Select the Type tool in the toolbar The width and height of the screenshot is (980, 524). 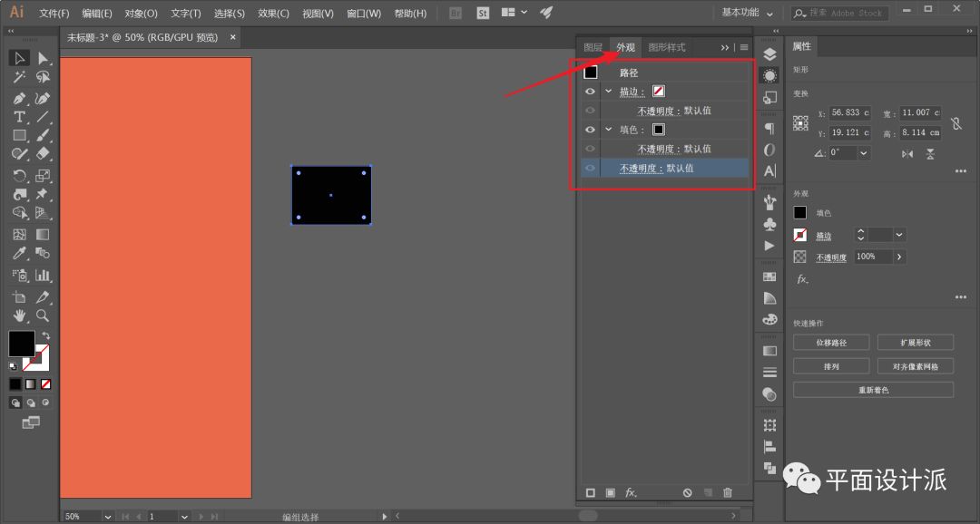[19, 117]
